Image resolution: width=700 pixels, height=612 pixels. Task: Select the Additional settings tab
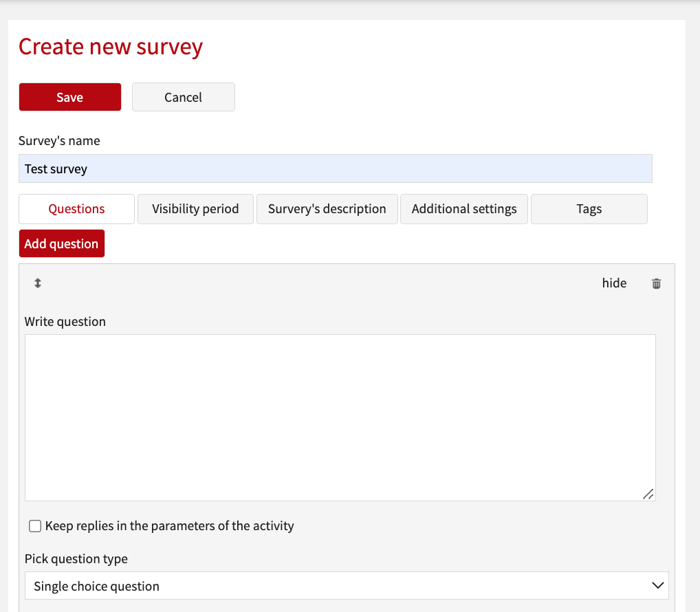pos(464,209)
